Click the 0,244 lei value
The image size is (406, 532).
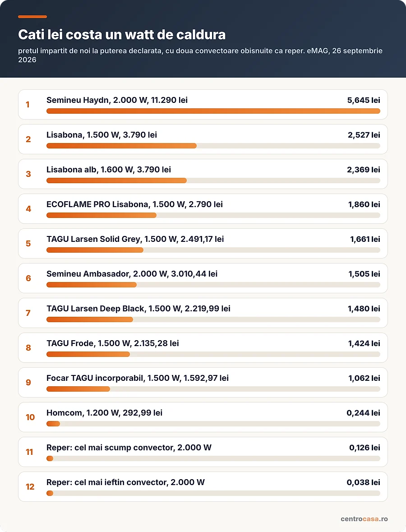tap(363, 413)
